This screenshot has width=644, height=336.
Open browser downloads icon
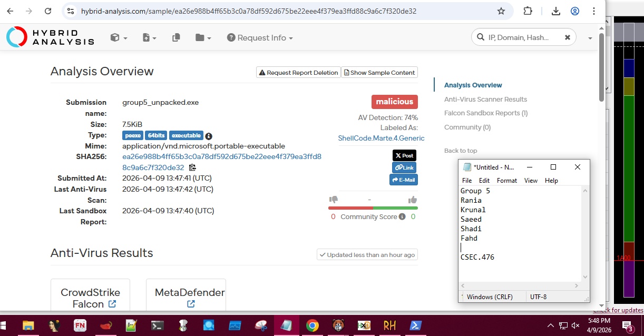click(556, 11)
